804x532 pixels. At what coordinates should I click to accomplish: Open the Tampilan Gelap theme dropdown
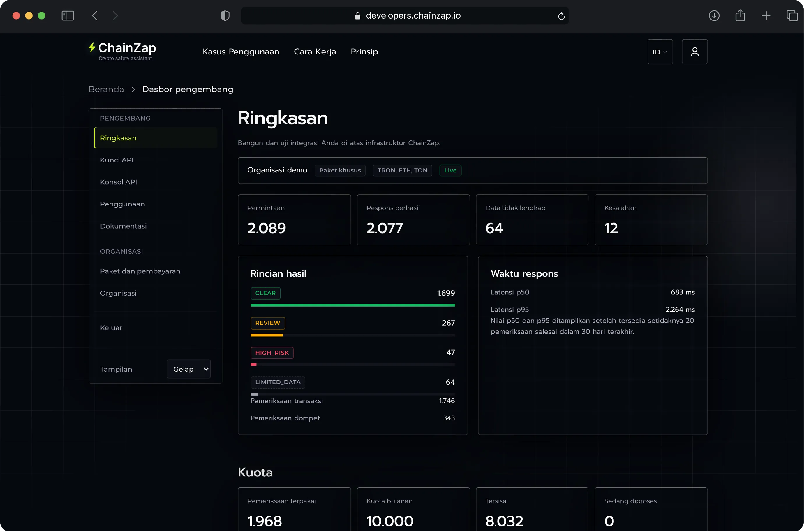[x=189, y=369]
